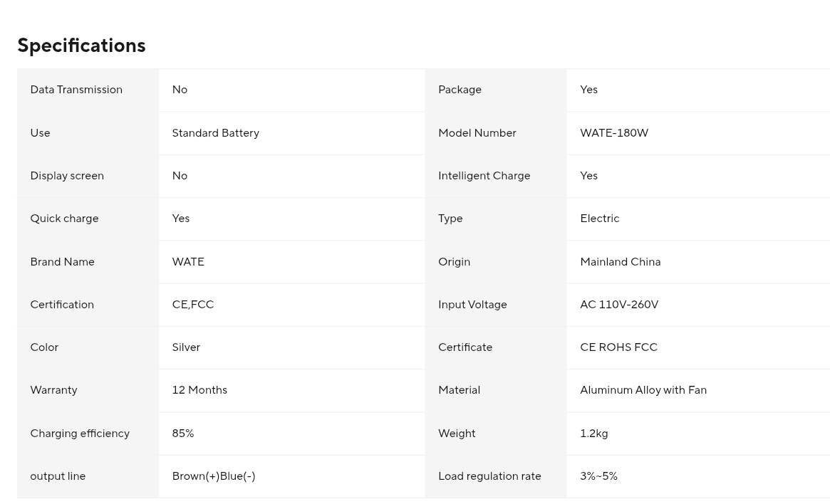830x504 pixels.
Task: Click the Intelligent Charge label
Action: click(x=484, y=176)
